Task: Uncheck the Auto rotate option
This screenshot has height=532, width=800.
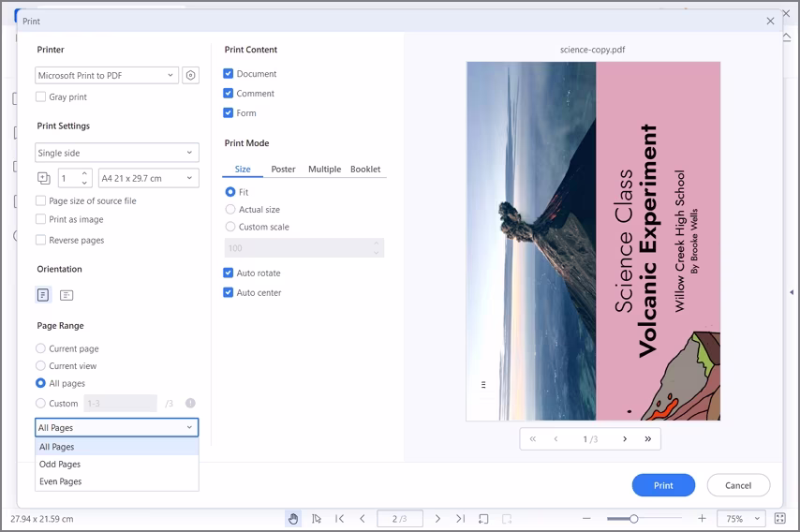Action: point(229,273)
